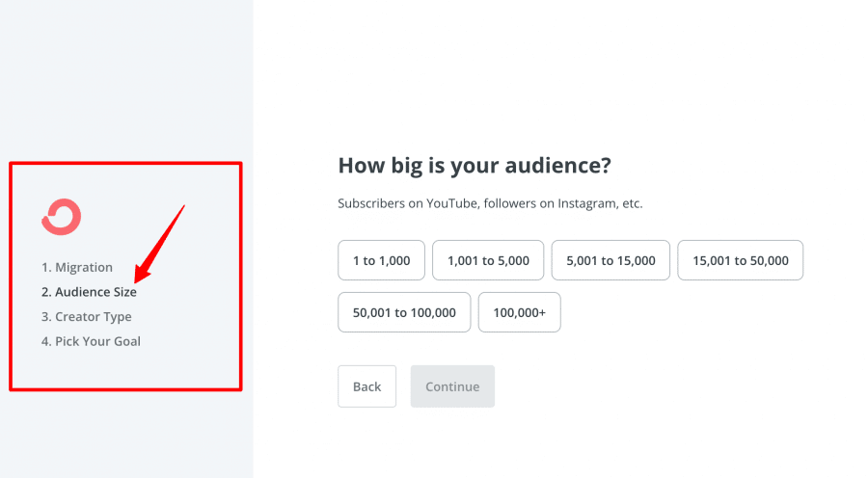The width and height of the screenshot is (868, 478).
Task: Click the ConvertKit logo icon
Action: (61, 217)
